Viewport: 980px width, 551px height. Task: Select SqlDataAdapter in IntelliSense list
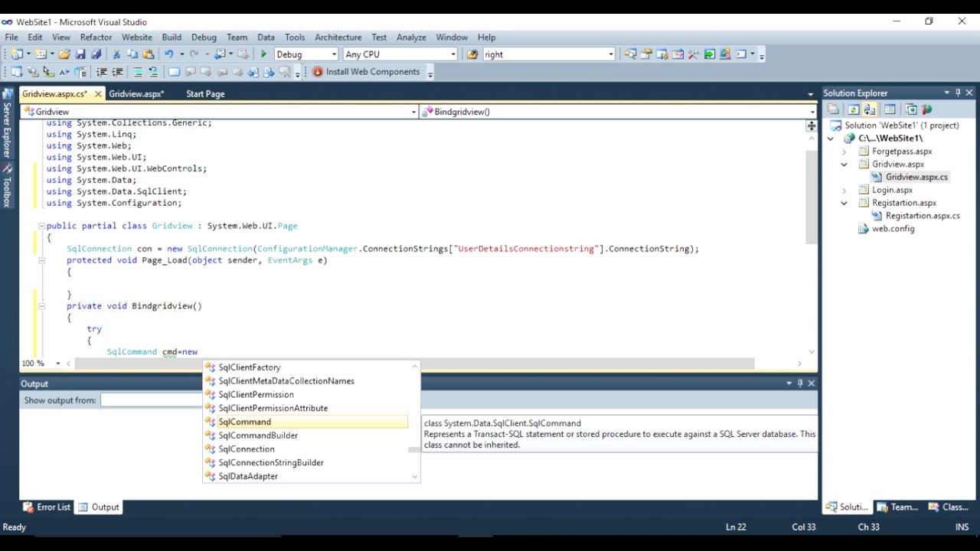(305, 476)
